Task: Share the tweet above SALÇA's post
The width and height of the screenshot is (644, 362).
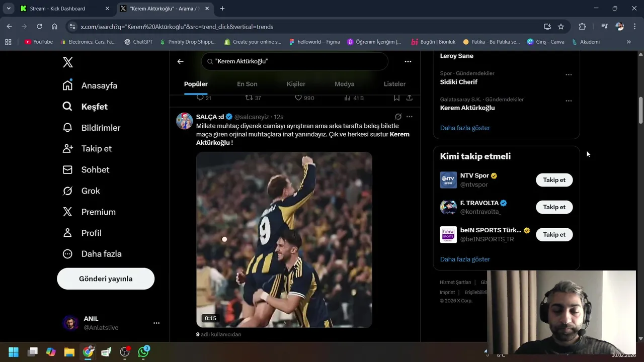Action: [x=410, y=98]
